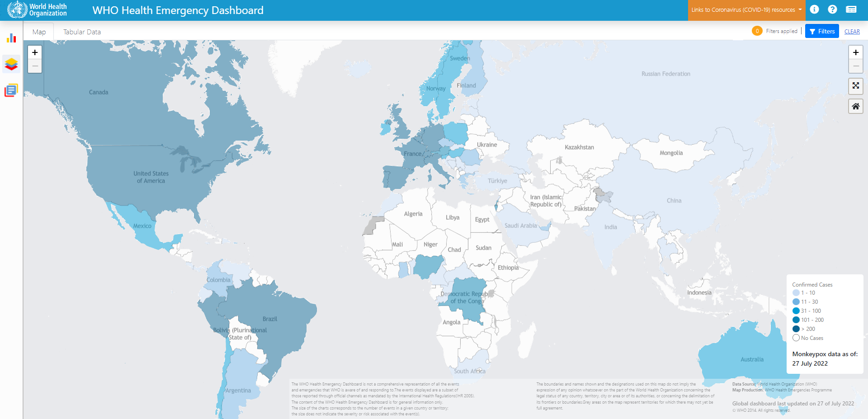
Task: Switch to the Tabular Data tab
Action: click(82, 32)
